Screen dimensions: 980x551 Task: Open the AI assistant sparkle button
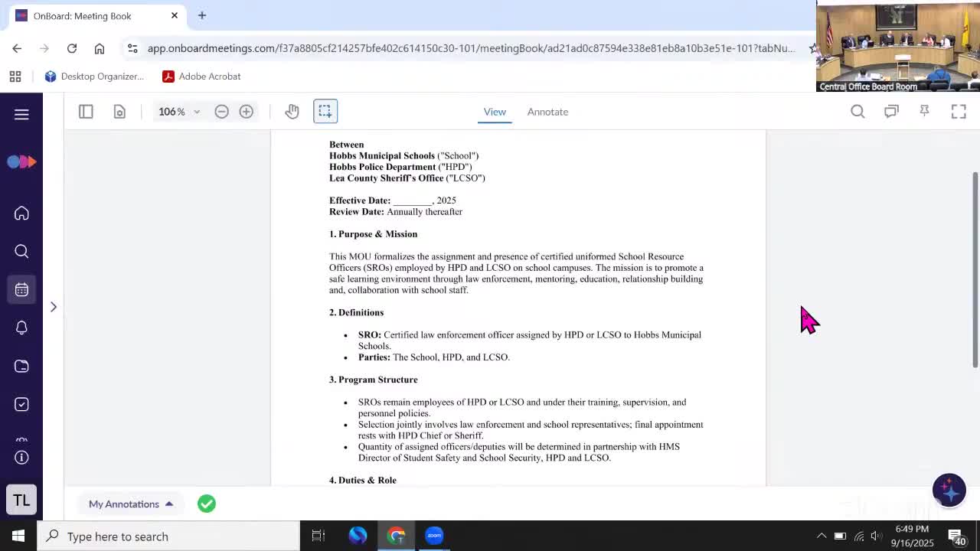point(949,490)
